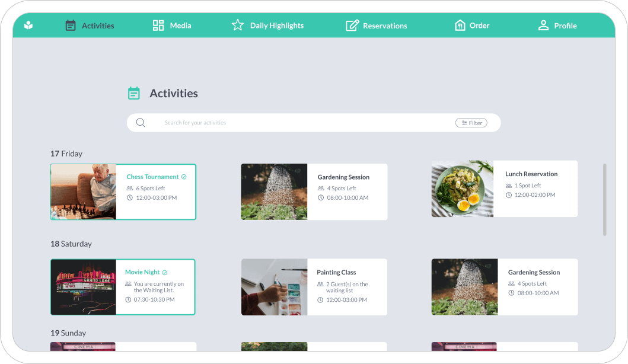Click the Activities calendar icon in navbar
628x364 pixels.
pyautogui.click(x=71, y=25)
